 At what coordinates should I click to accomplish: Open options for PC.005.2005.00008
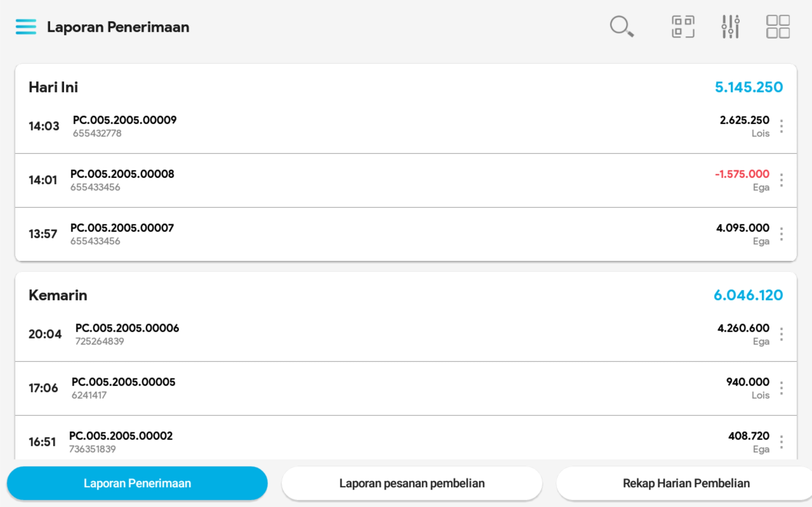click(x=782, y=180)
